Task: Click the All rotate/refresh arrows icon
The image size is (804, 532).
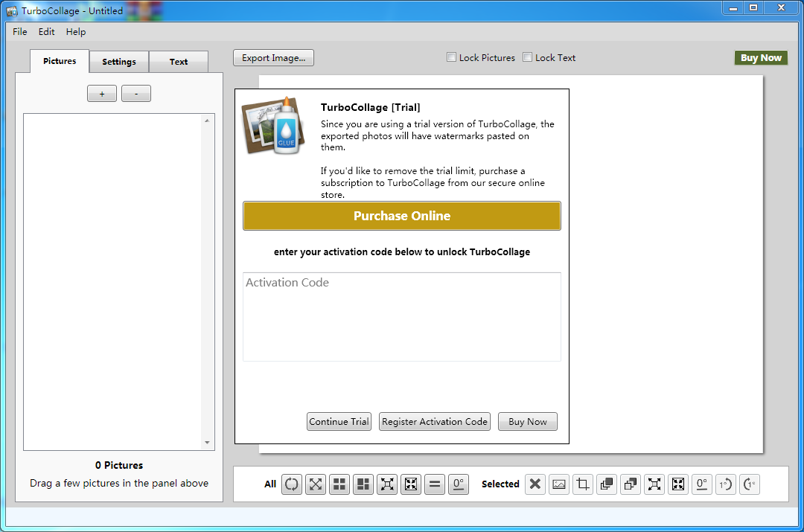Action: 292,484
